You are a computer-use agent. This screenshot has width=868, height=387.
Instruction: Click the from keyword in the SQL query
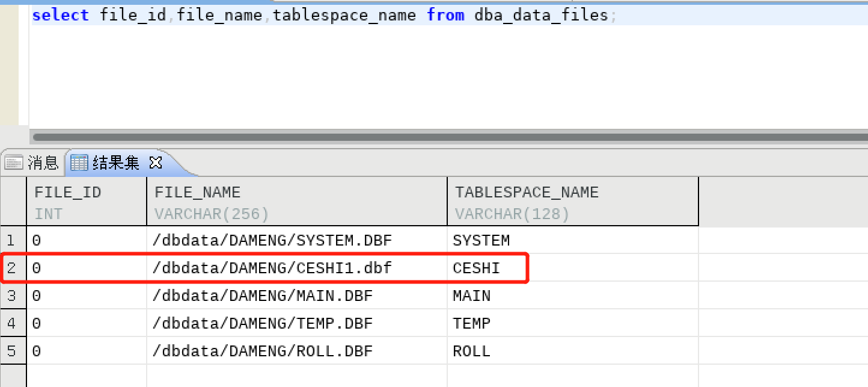[x=445, y=15]
